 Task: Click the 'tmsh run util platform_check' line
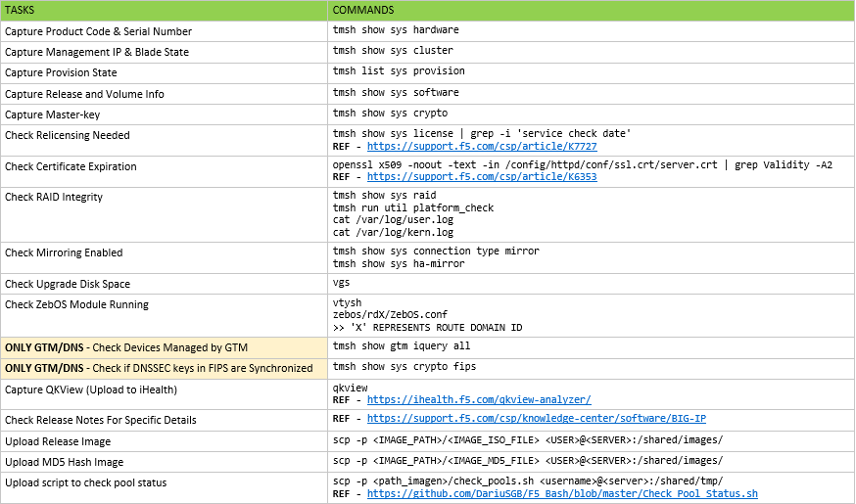(x=413, y=207)
